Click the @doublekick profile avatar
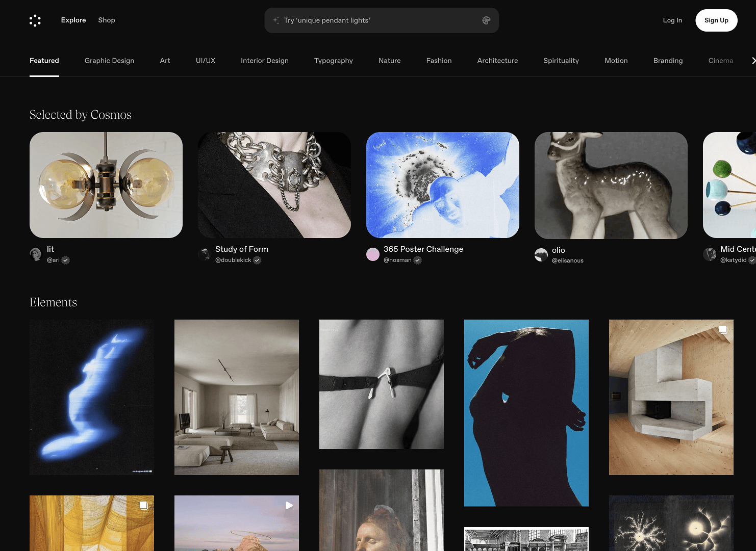This screenshot has height=551, width=756. point(205,254)
